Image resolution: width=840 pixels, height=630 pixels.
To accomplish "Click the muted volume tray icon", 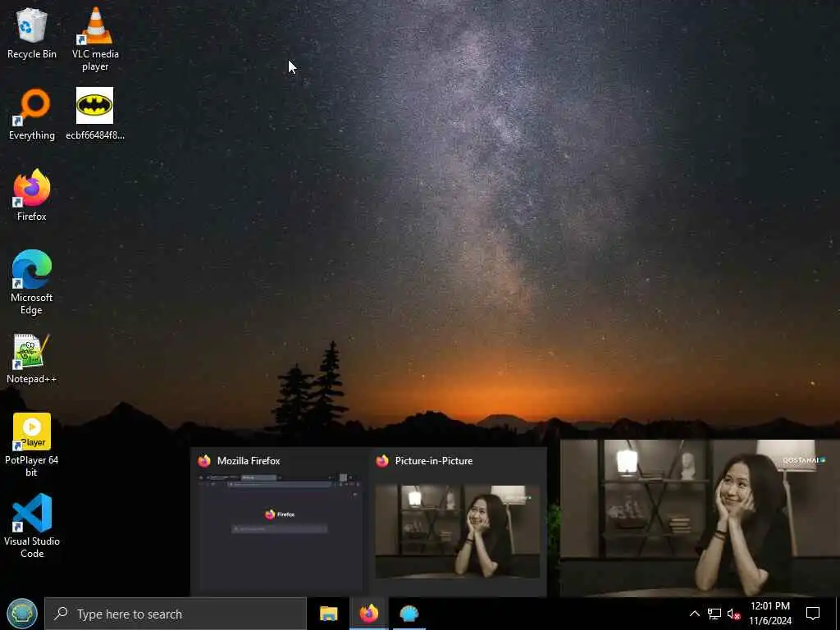I will tap(733, 614).
